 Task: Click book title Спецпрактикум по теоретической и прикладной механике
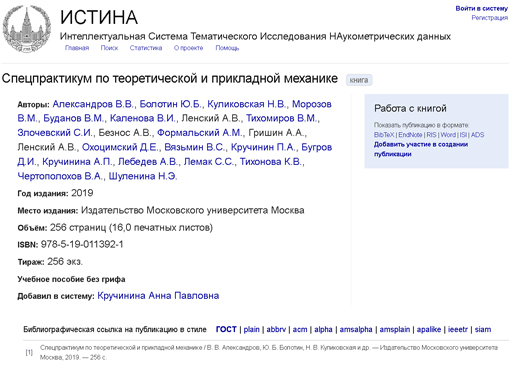pos(170,79)
